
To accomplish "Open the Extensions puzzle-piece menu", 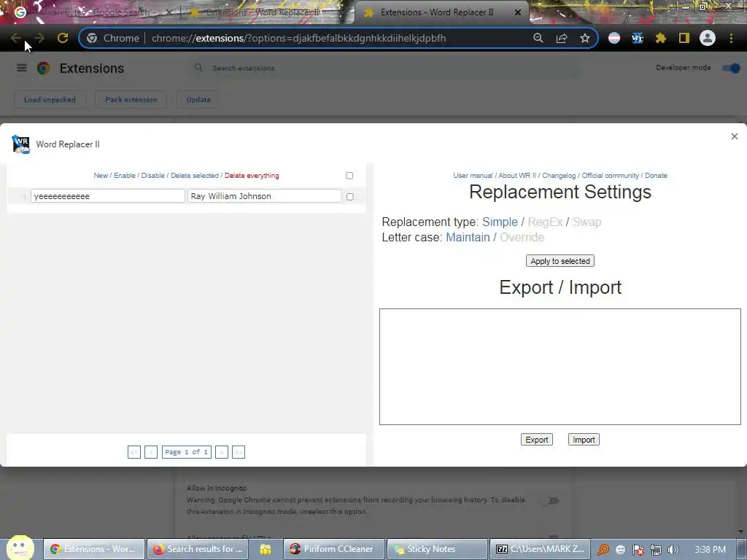I will pyautogui.click(x=661, y=38).
